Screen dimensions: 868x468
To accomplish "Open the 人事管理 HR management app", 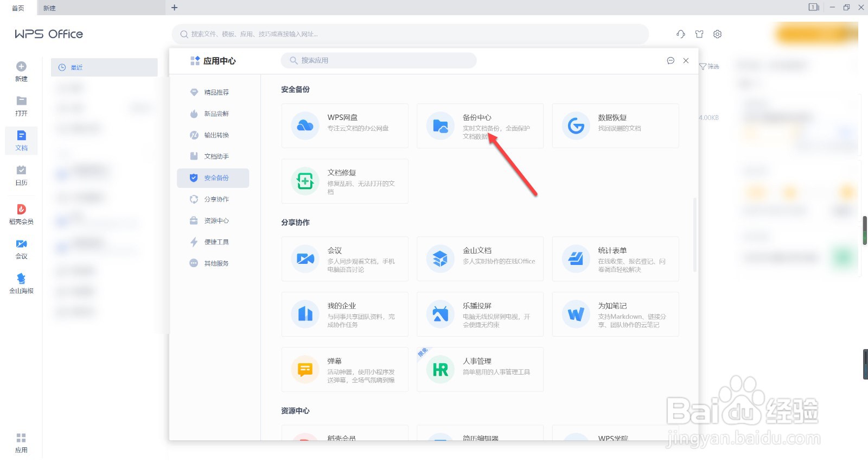I will click(x=480, y=370).
